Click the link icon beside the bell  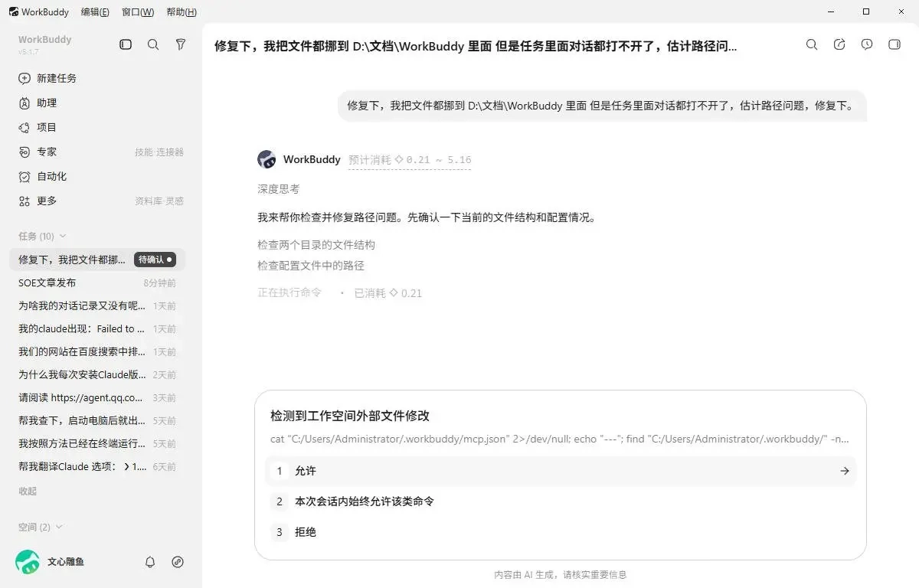pyautogui.click(x=178, y=562)
